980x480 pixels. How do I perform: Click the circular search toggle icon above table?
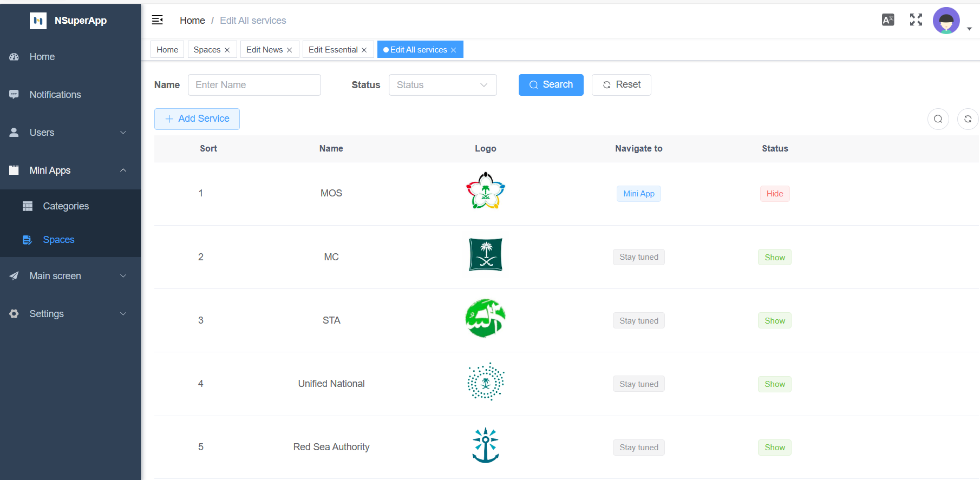tap(938, 119)
